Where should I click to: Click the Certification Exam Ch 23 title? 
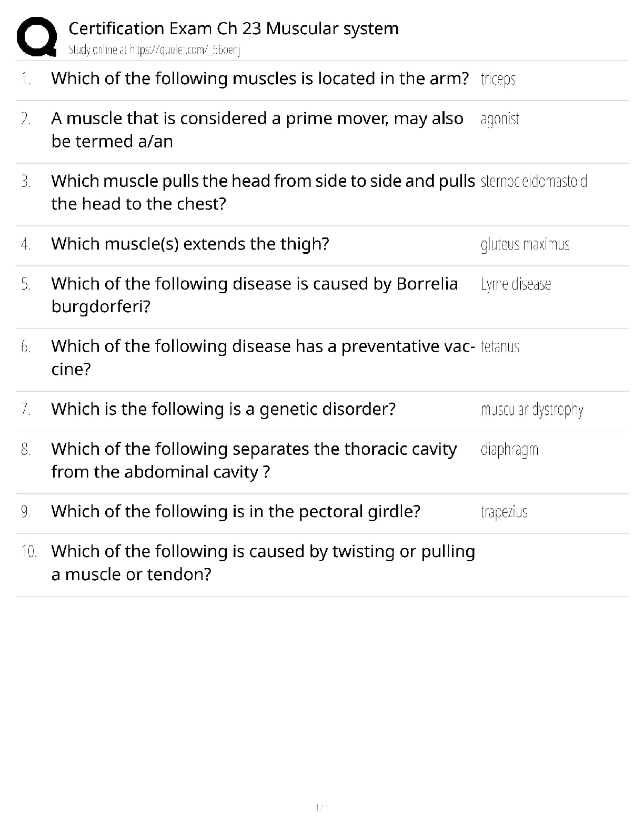[234, 28]
